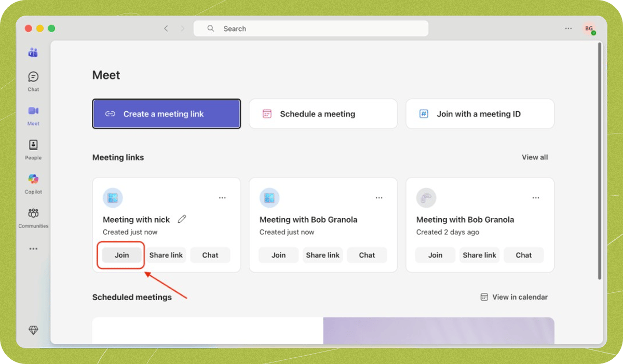Screen dimensions: 623x364
Task: Open Chat of Bob Granola meeting created just now
Action: click(367, 255)
